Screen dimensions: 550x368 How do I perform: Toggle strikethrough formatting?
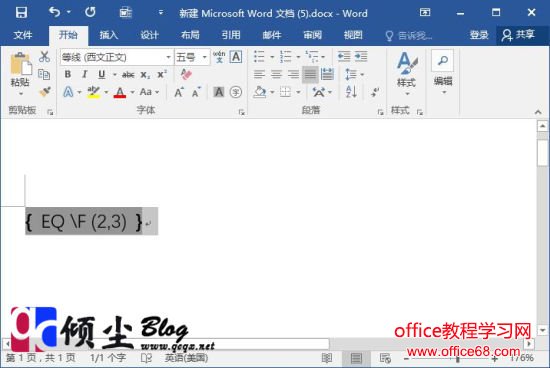click(128, 74)
